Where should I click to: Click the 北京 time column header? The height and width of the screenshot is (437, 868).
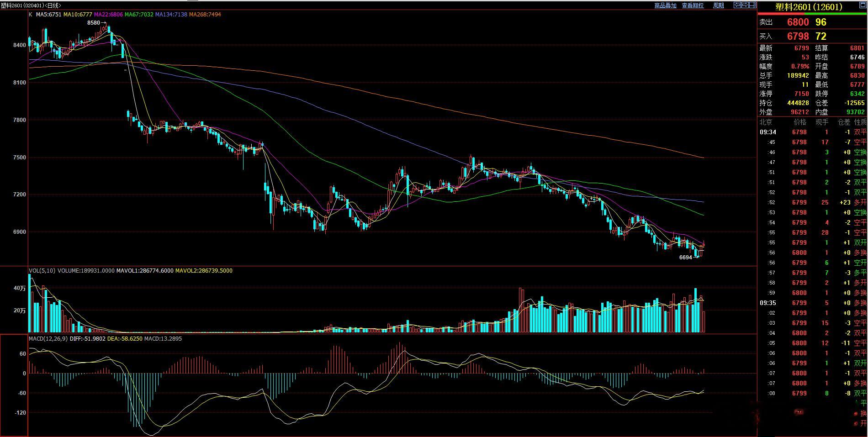pyautogui.click(x=766, y=122)
